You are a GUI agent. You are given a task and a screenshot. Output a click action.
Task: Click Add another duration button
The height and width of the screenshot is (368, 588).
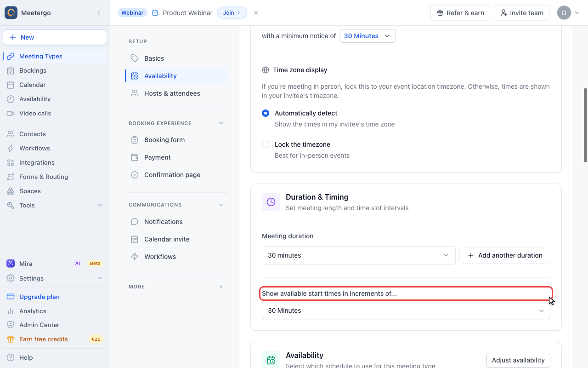(505, 255)
